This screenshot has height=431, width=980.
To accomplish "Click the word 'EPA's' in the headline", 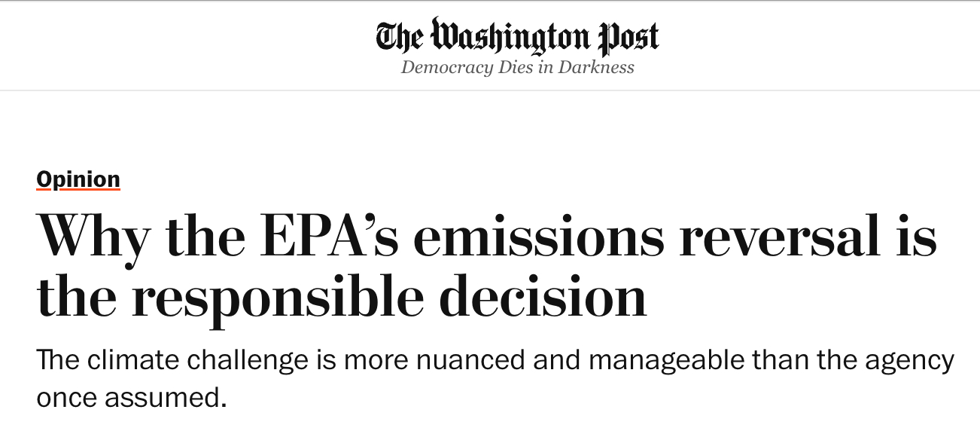I will tap(330, 236).
